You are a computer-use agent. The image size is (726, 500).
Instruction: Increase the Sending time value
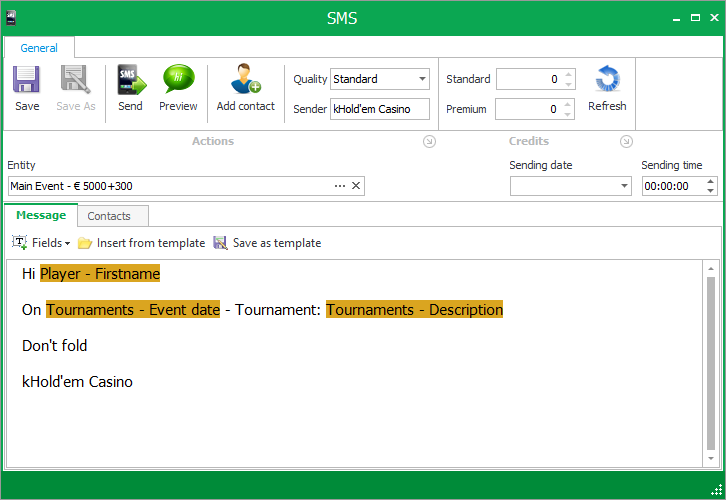point(710,181)
